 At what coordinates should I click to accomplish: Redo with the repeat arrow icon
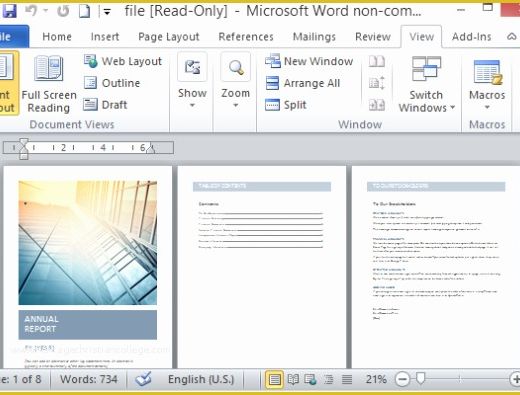click(x=63, y=11)
